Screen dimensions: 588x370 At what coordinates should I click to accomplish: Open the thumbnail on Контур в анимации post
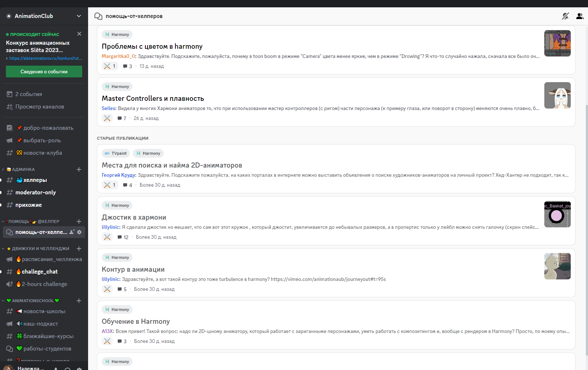558,266
